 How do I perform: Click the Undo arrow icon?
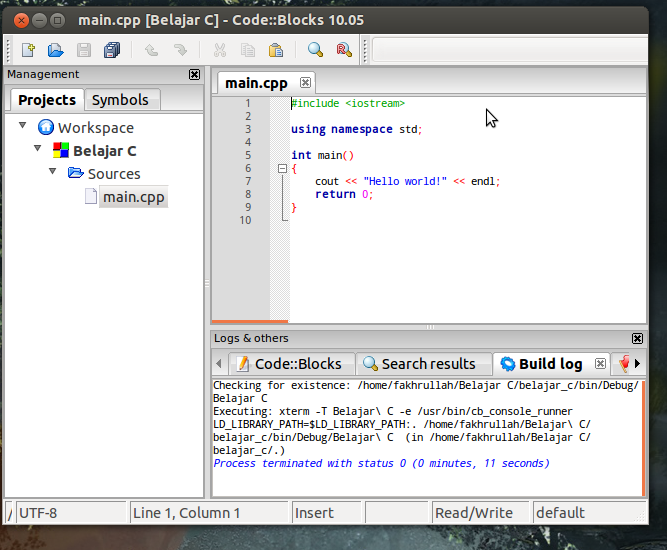click(152, 50)
